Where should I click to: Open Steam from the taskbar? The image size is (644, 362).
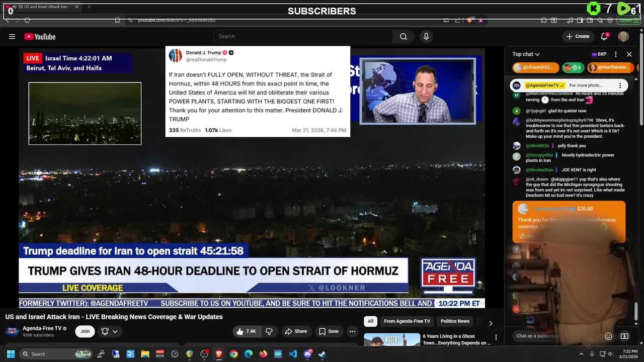click(x=322, y=354)
